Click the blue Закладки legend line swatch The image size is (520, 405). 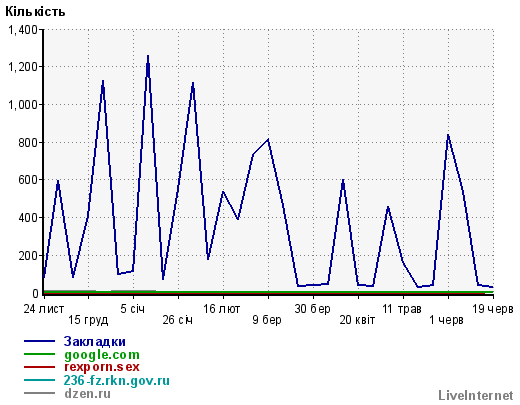39,341
